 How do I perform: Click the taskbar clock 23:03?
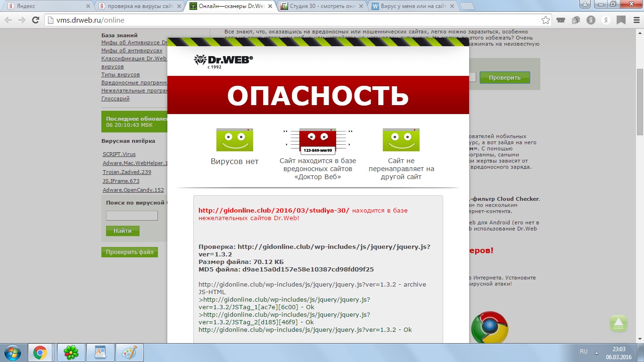pos(619,349)
